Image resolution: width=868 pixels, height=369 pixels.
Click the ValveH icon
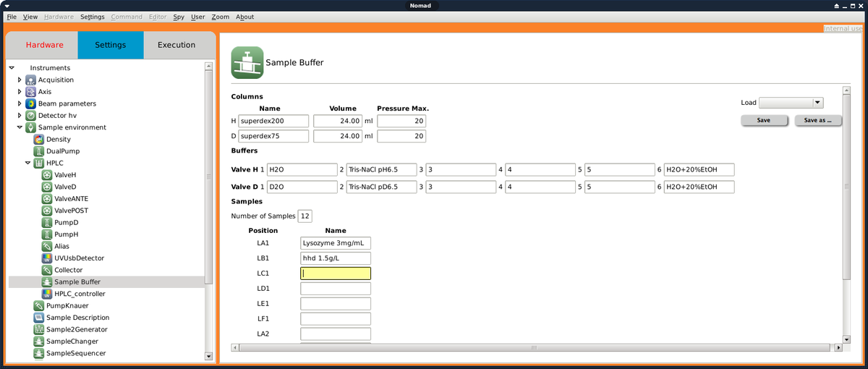pyautogui.click(x=47, y=175)
